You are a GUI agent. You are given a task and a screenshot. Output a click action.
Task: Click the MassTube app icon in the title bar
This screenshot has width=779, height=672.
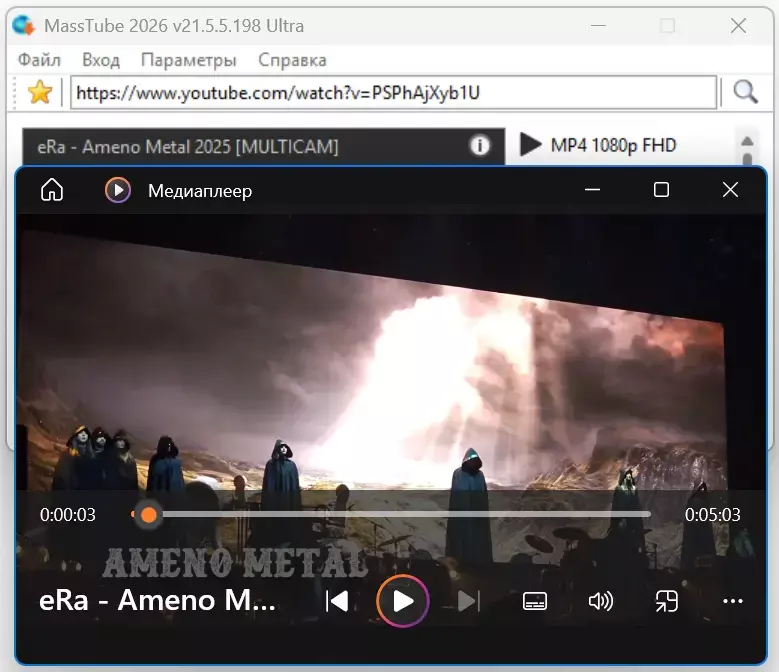point(23,25)
